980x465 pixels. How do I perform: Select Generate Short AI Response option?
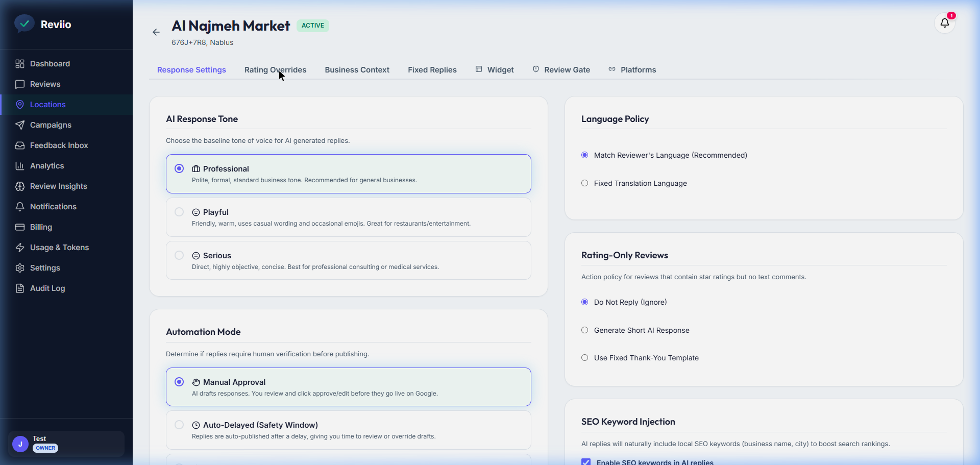click(x=585, y=330)
